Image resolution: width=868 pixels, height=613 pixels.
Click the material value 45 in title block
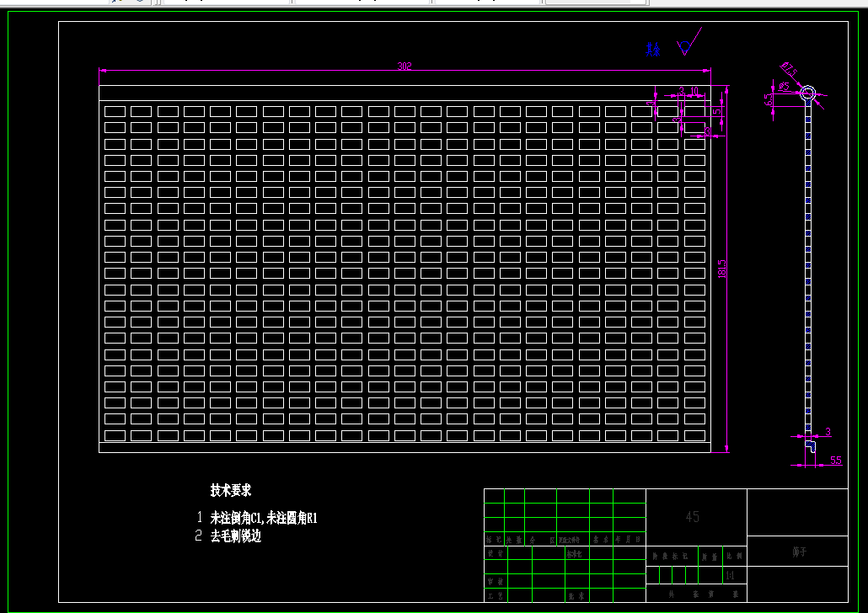[x=693, y=517]
